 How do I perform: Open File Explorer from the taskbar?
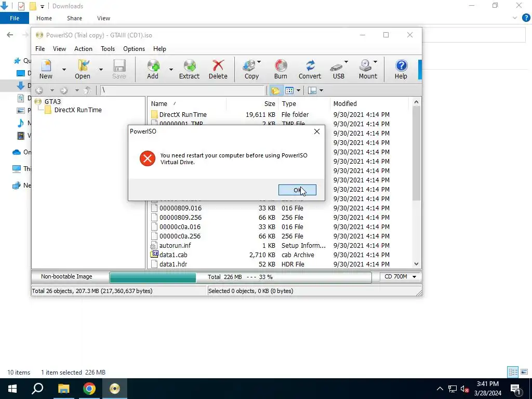[x=63, y=389]
